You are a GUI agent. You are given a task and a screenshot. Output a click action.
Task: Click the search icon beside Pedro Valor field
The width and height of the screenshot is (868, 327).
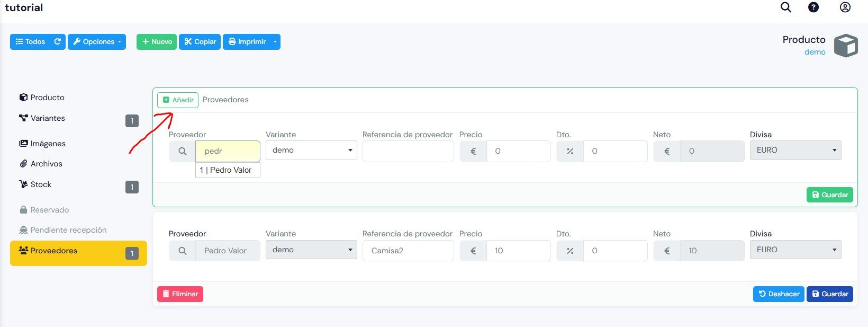click(183, 251)
